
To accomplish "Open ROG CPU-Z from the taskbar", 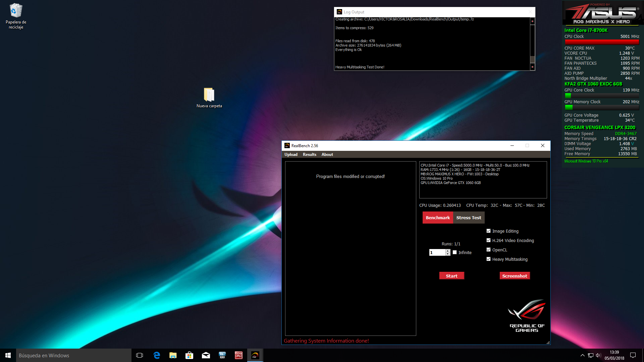I will click(238, 355).
